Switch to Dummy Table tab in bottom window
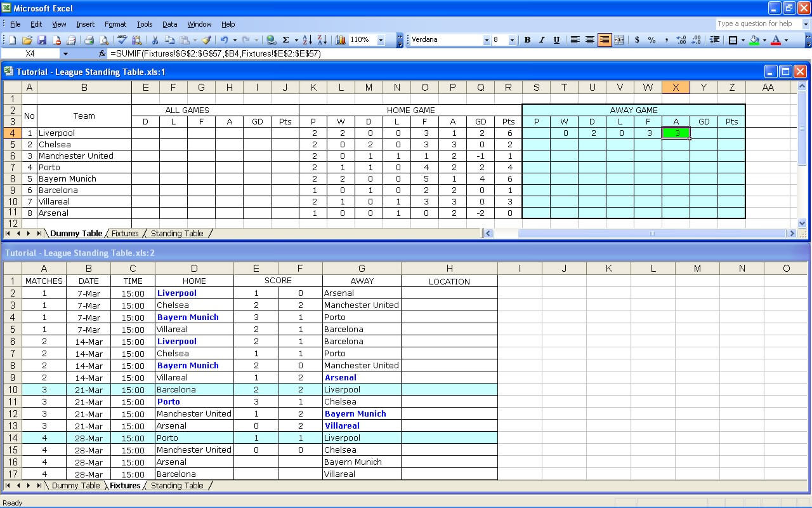 [75, 486]
